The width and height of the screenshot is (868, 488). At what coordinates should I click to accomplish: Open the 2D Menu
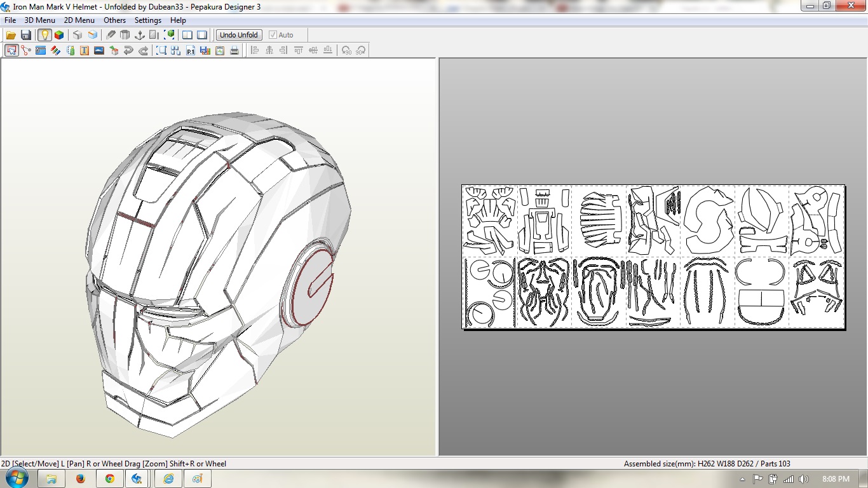(79, 20)
